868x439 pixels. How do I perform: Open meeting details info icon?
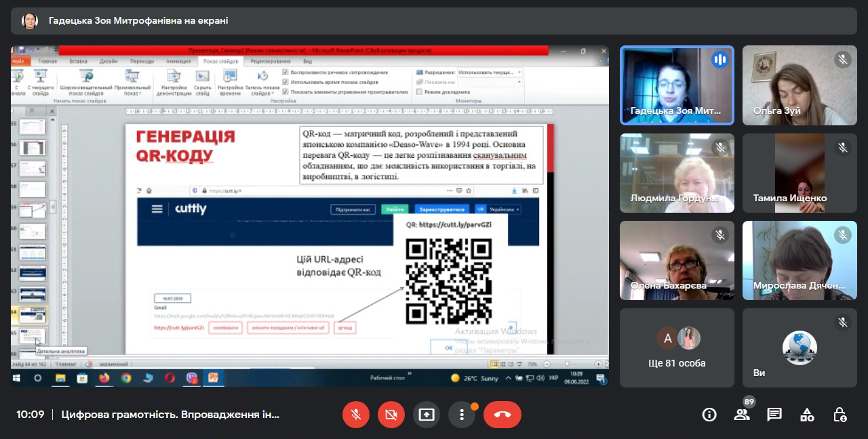[709, 415]
